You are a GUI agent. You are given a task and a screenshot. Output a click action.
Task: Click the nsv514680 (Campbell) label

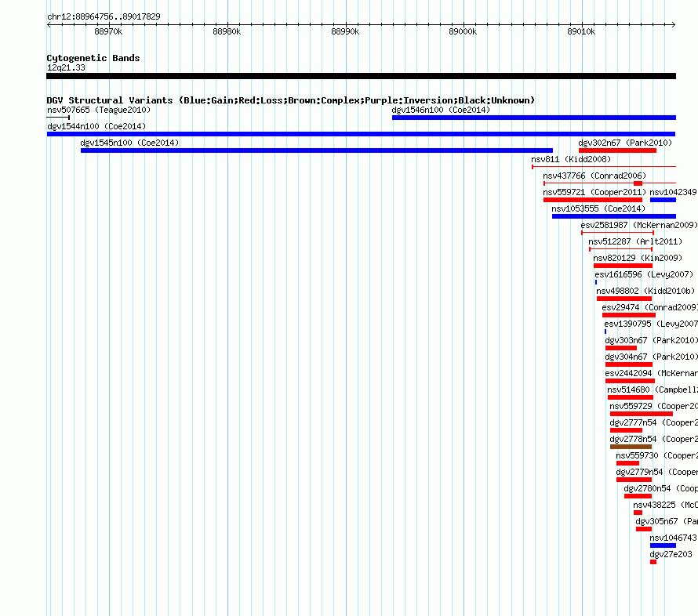pos(653,390)
